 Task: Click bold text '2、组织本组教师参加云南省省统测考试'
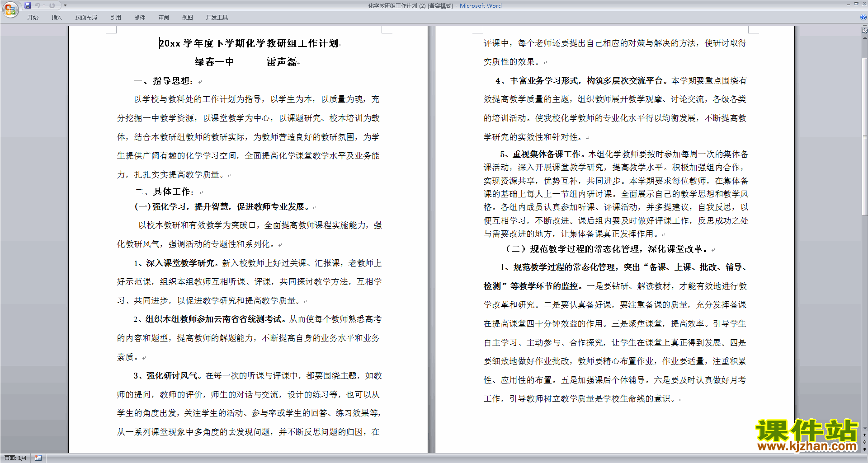(208, 319)
